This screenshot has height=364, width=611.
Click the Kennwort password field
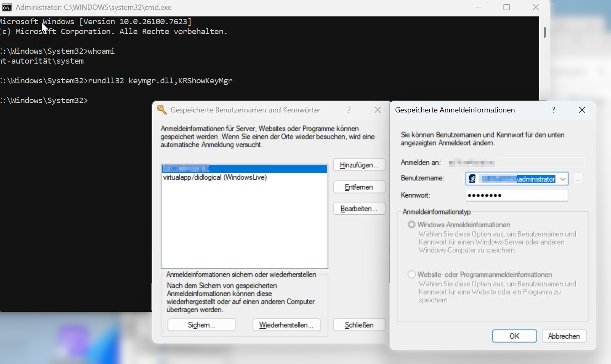(517, 195)
